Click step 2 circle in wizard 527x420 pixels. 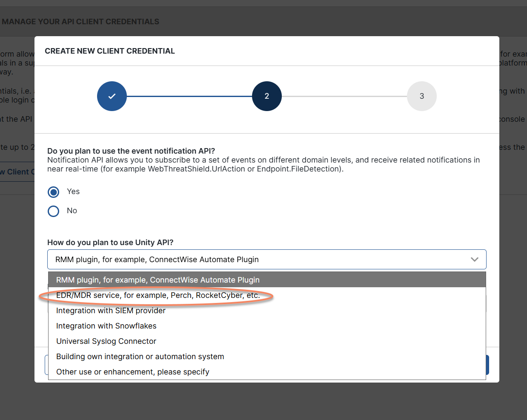[267, 96]
